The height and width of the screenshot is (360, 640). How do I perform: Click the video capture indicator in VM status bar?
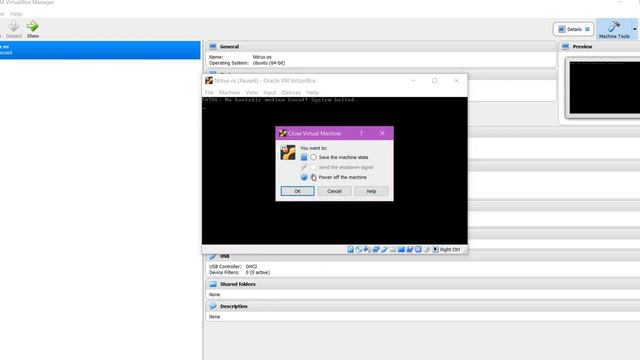coord(410,249)
